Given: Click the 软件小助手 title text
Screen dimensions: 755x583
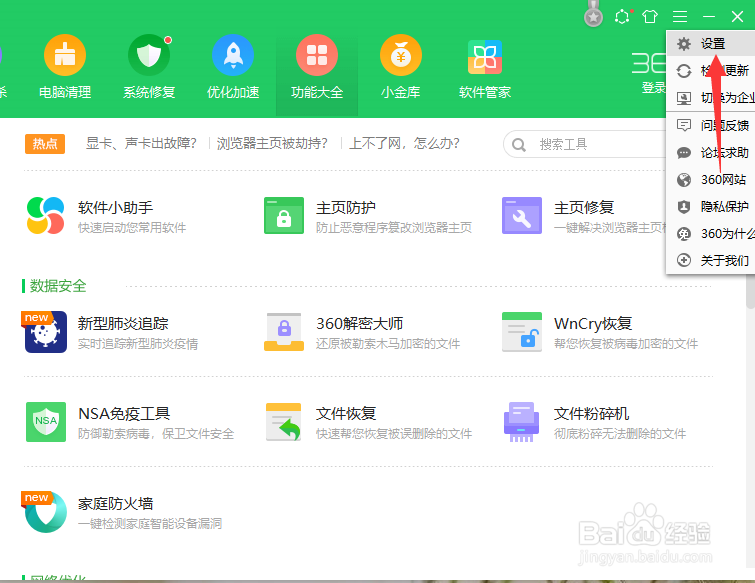Looking at the screenshot, I should 116,207.
